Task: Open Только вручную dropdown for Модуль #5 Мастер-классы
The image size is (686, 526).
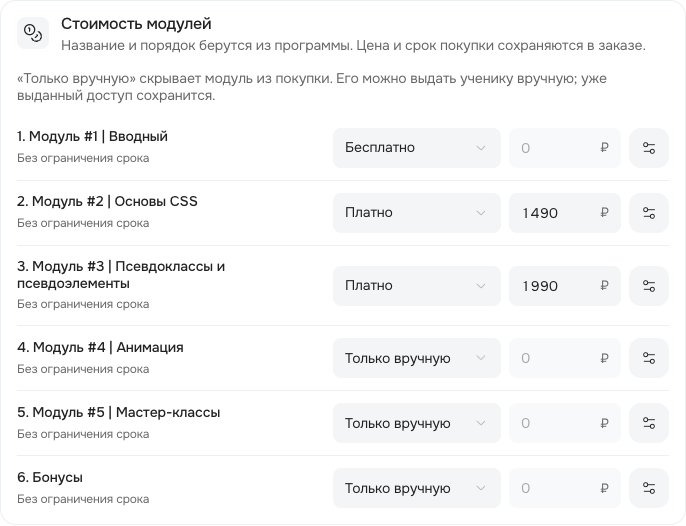Action: (416, 423)
